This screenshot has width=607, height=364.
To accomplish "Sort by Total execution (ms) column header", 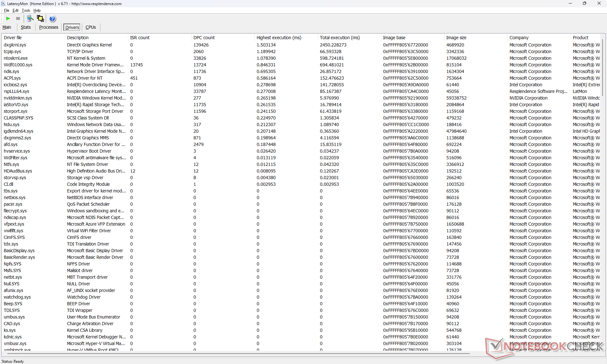I will click(x=340, y=38).
